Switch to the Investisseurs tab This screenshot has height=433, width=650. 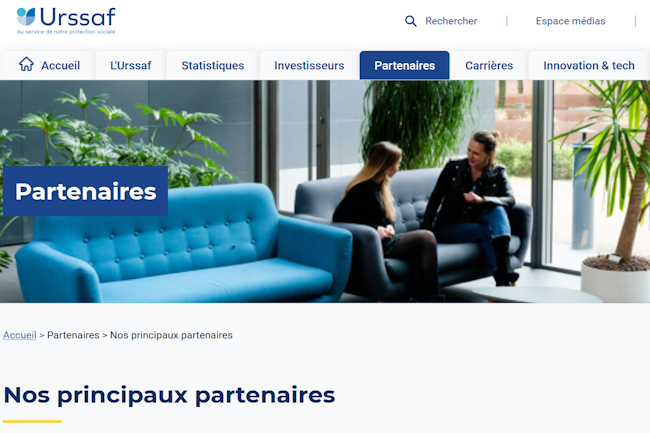tap(309, 65)
